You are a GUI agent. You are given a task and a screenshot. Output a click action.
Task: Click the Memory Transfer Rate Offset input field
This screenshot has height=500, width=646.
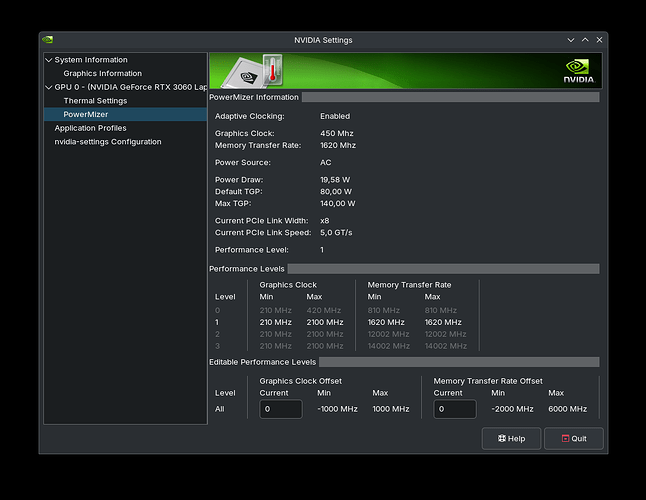[x=455, y=409]
